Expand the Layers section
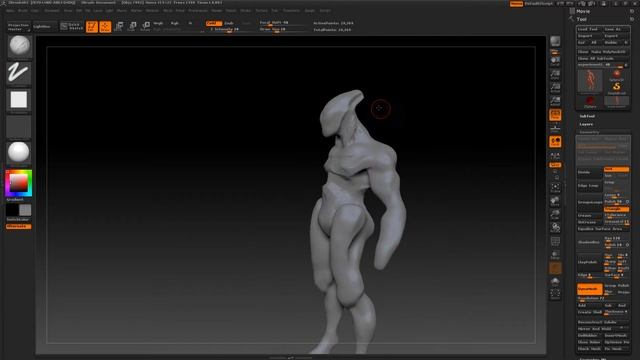640x360 pixels. (x=587, y=124)
